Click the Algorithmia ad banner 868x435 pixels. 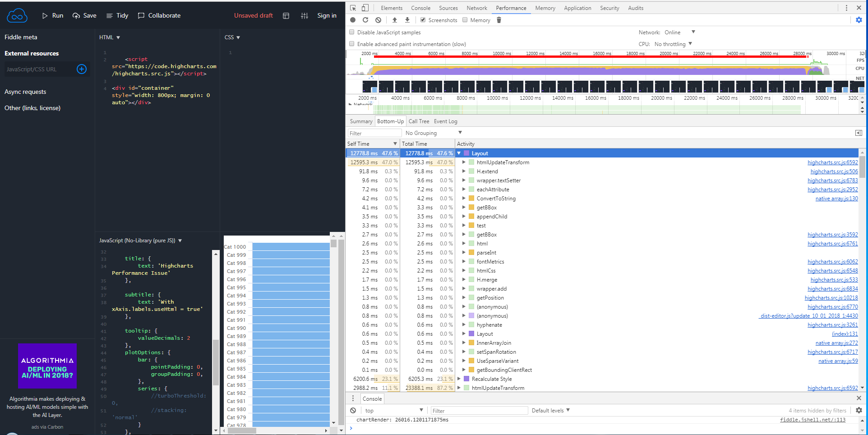pos(47,366)
